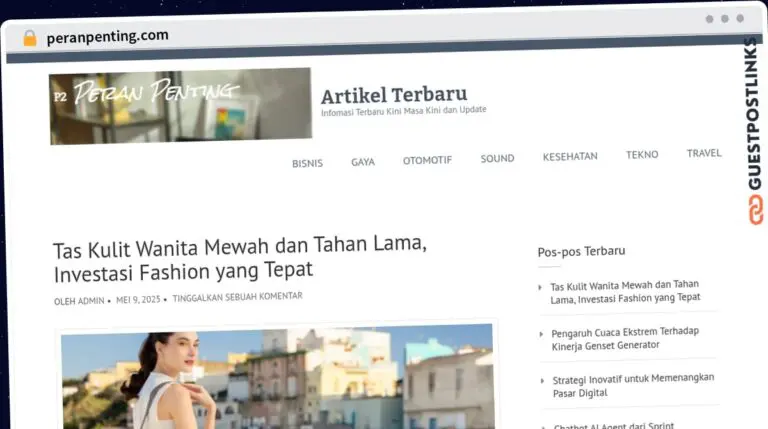Viewport: 768px width, 429px height.
Task: Open the article headline Tas Kulit Wanita Mewah
Action: tap(240, 259)
